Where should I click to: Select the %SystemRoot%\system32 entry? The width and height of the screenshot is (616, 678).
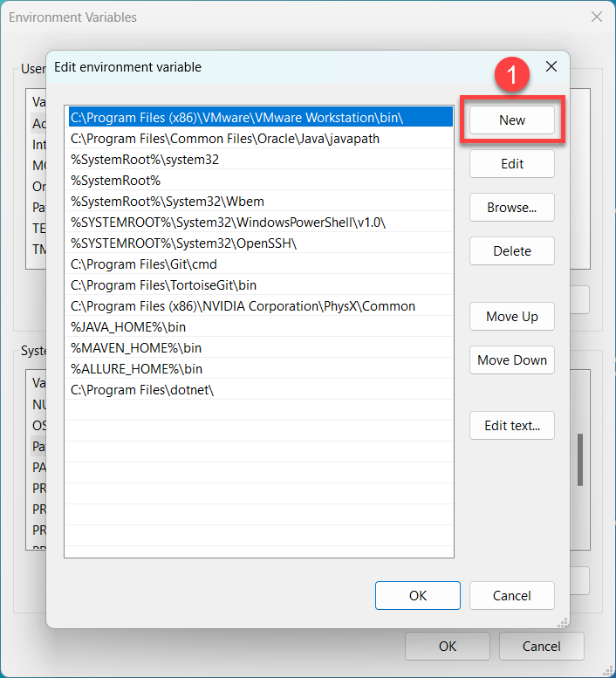coord(261,160)
